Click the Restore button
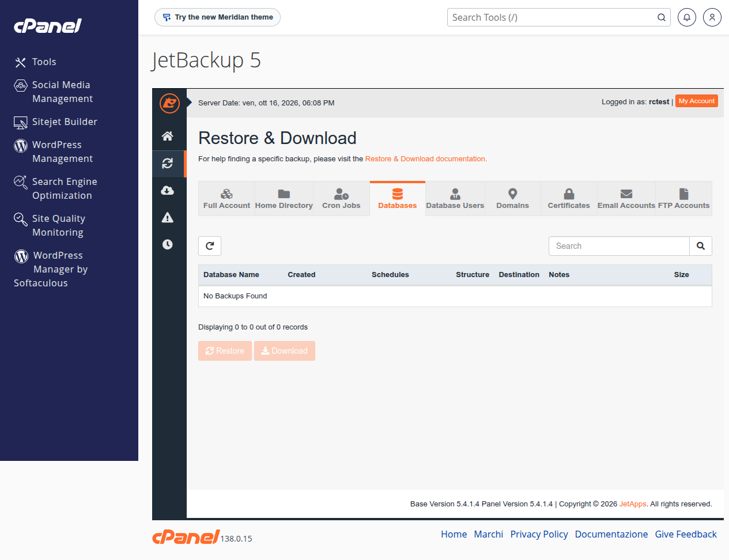This screenshot has height=560, width=729. pos(225,351)
